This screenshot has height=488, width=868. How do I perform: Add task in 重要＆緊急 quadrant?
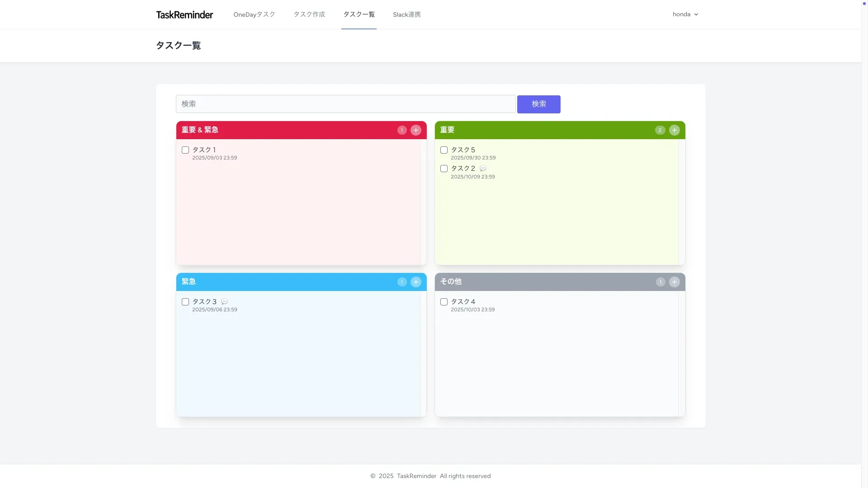pyautogui.click(x=415, y=130)
